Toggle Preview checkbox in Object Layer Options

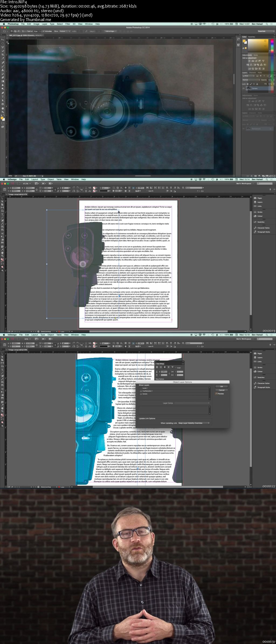coord(216,394)
